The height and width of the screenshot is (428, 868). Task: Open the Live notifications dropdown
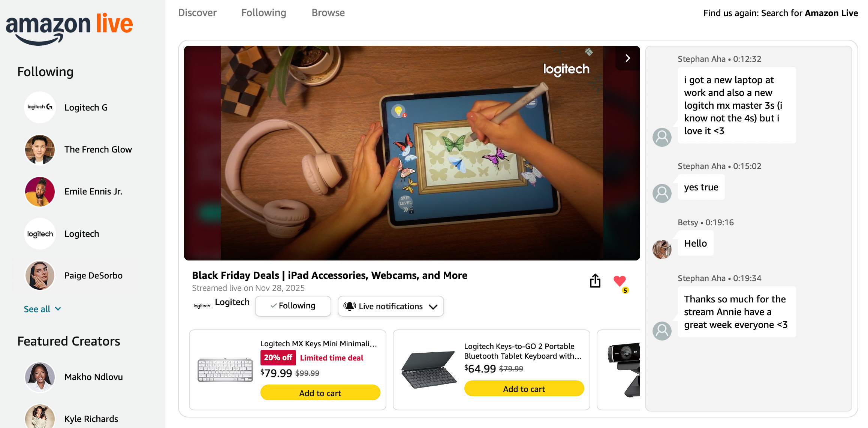(391, 306)
